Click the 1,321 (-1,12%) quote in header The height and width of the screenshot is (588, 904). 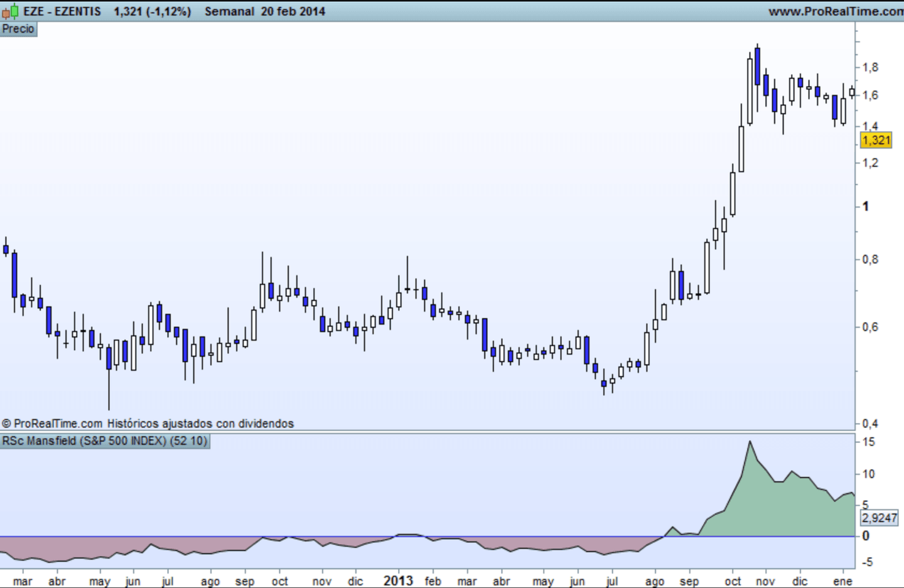tap(152, 11)
